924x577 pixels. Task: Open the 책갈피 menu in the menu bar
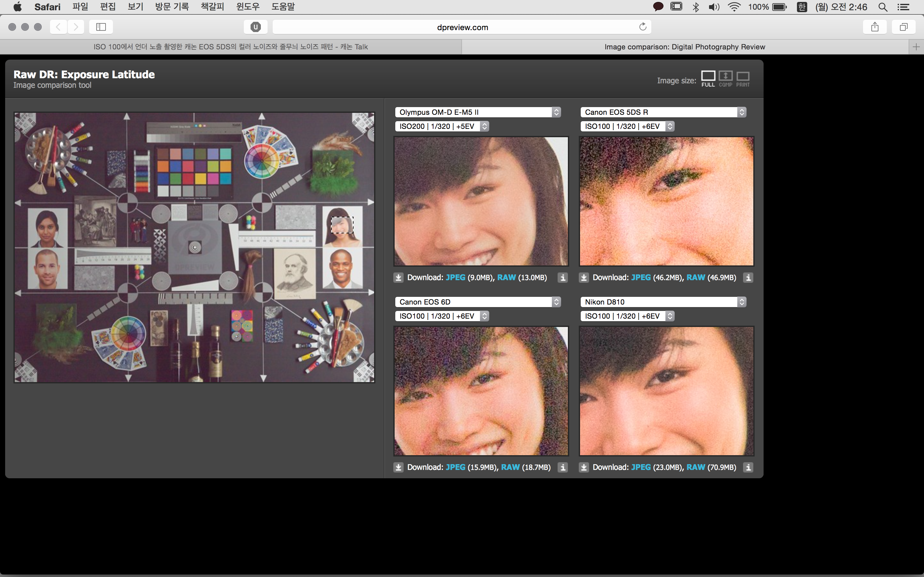212,6
